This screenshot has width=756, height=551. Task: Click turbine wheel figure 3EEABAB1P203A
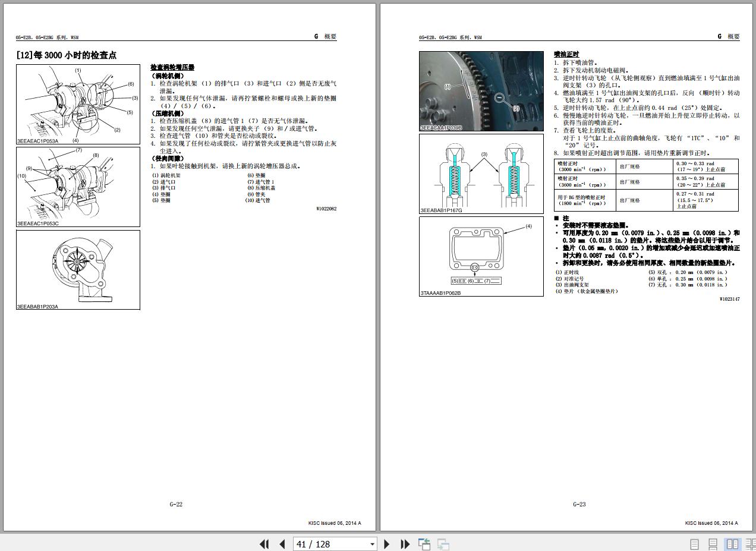coord(78,270)
